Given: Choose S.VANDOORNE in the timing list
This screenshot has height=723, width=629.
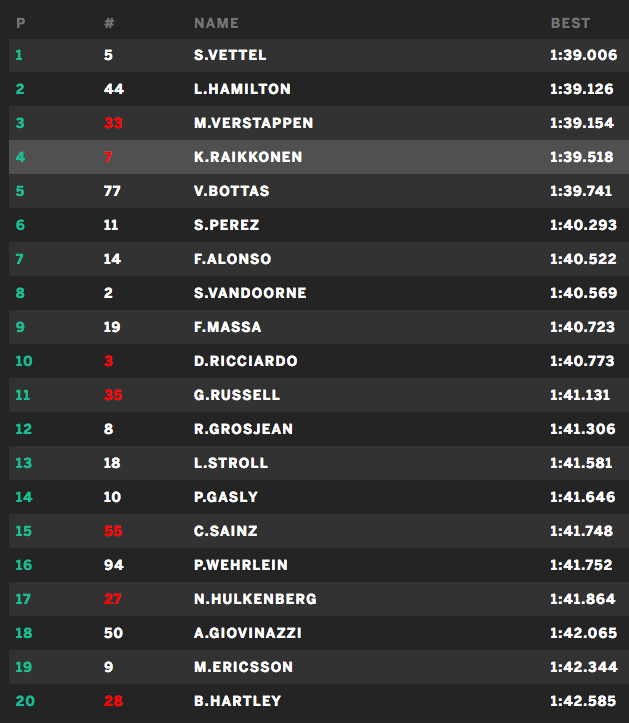Looking at the screenshot, I should [250, 293].
